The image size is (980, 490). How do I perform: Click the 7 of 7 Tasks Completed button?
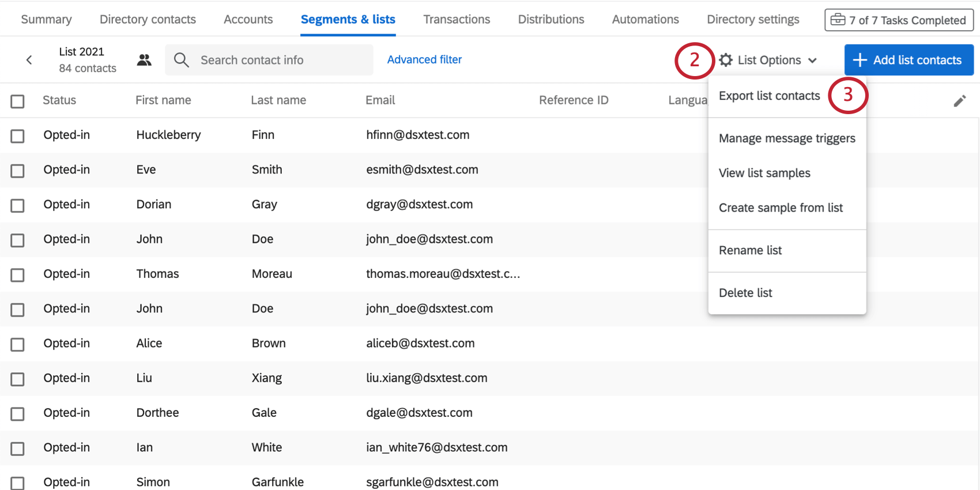point(899,20)
